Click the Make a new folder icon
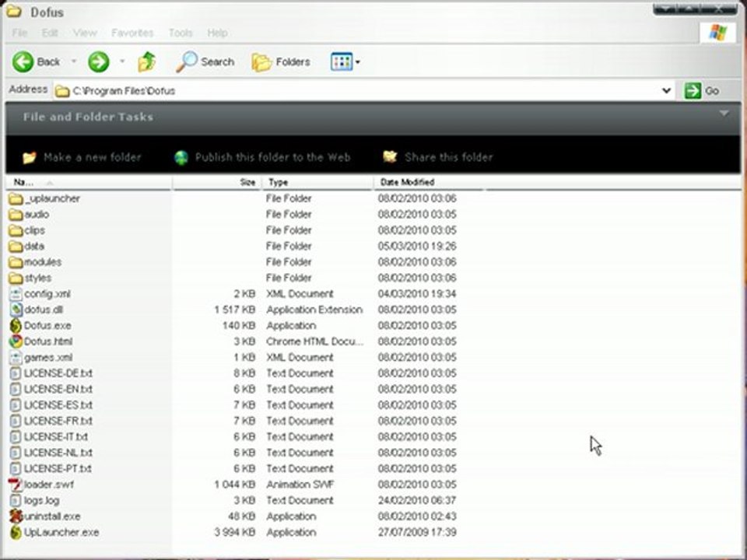Screen dimensions: 747x560 coord(30,157)
